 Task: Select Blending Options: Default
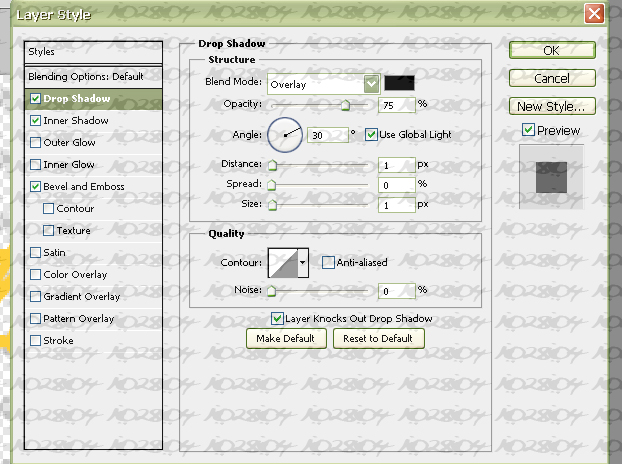93,77
